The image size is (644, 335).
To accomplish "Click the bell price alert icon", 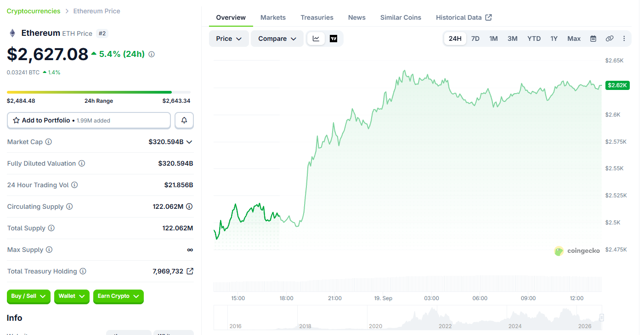I will coord(184,120).
